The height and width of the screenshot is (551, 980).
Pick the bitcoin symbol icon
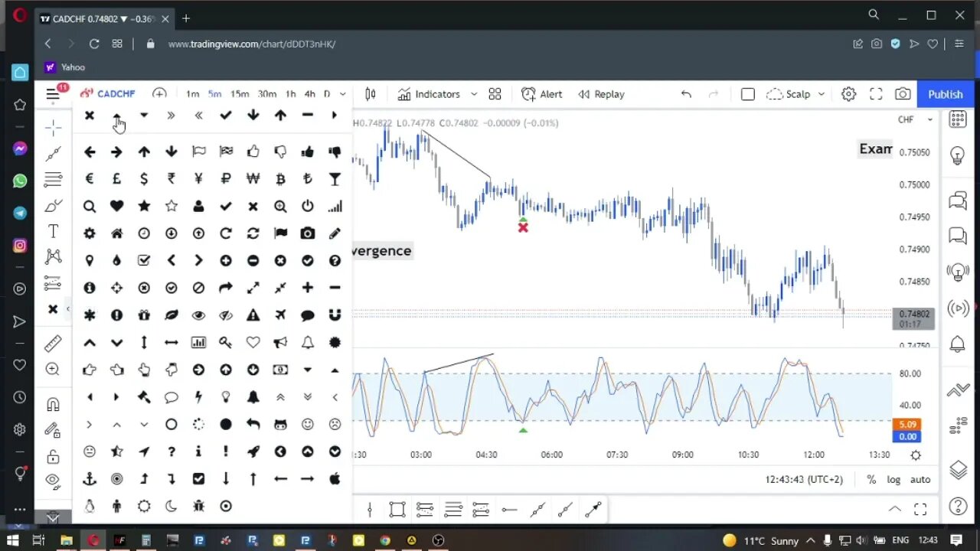pos(280,179)
